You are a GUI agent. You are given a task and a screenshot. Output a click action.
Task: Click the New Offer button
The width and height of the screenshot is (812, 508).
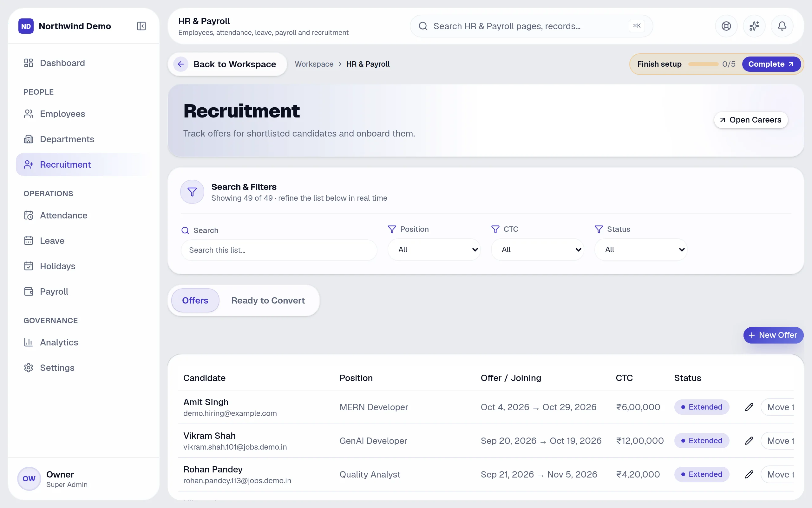(773, 335)
